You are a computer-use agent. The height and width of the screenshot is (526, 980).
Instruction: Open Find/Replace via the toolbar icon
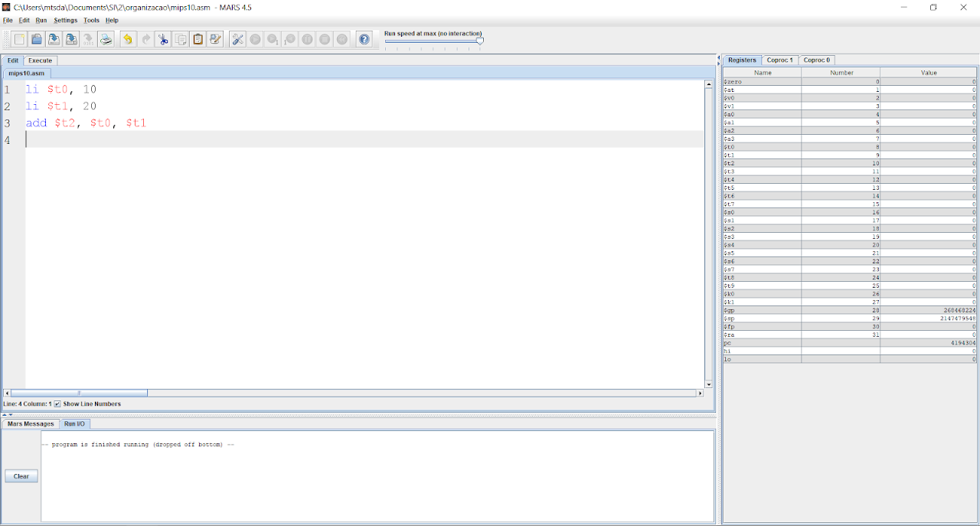[215, 39]
